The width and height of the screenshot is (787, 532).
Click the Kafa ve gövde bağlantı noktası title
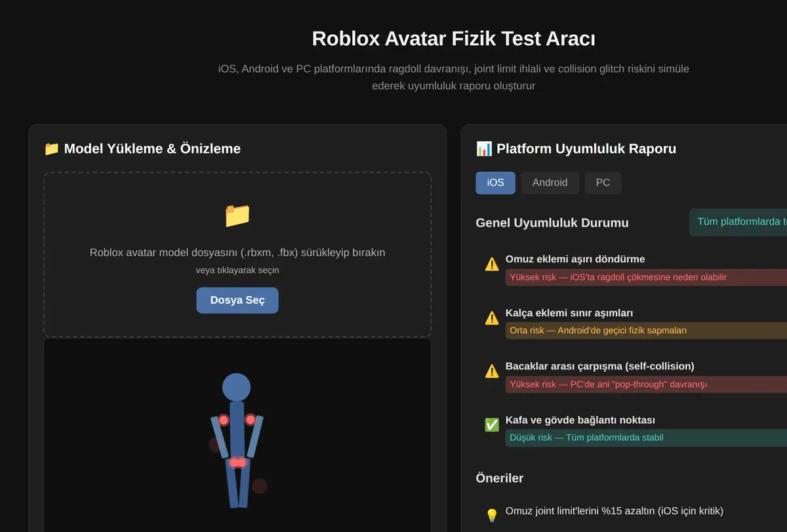point(580,420)
